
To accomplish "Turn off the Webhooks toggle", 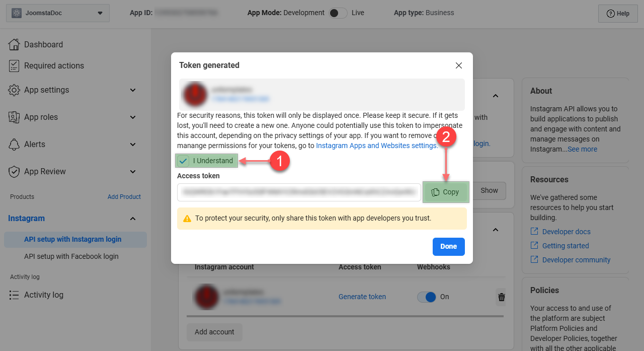I will pyautogui.click(x=427, y=297).
